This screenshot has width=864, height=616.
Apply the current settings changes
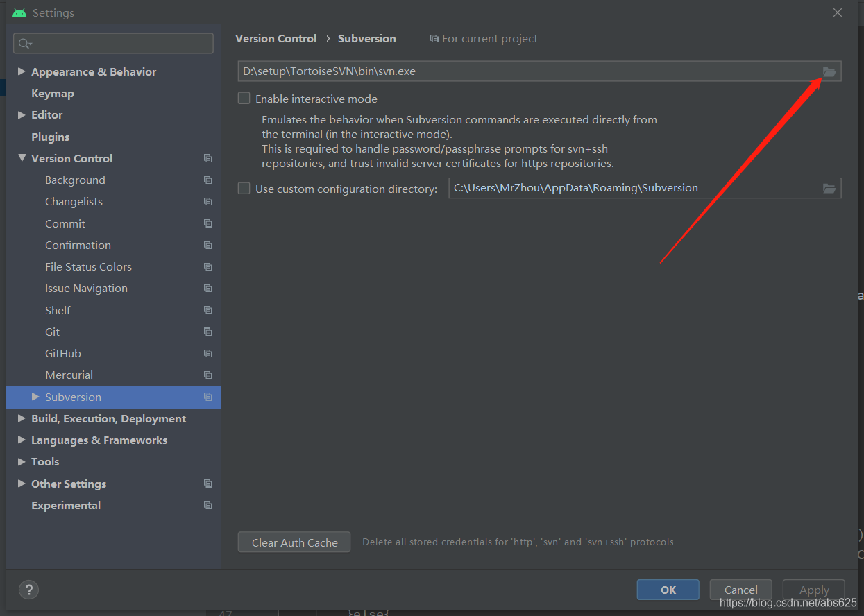coord(813,589)
